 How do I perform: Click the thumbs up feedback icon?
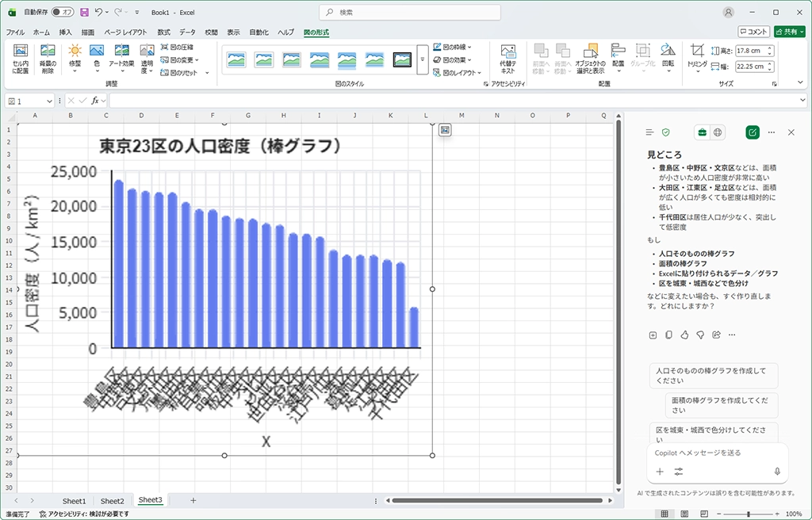(684, 335)
